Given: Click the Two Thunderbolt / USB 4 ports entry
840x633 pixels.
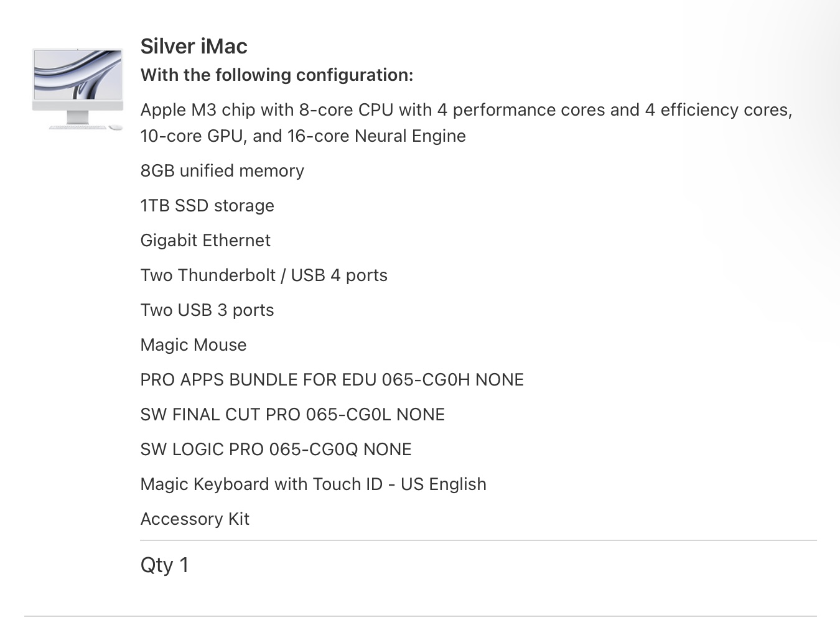Looking at the screenshot, I should pos(264,275).
